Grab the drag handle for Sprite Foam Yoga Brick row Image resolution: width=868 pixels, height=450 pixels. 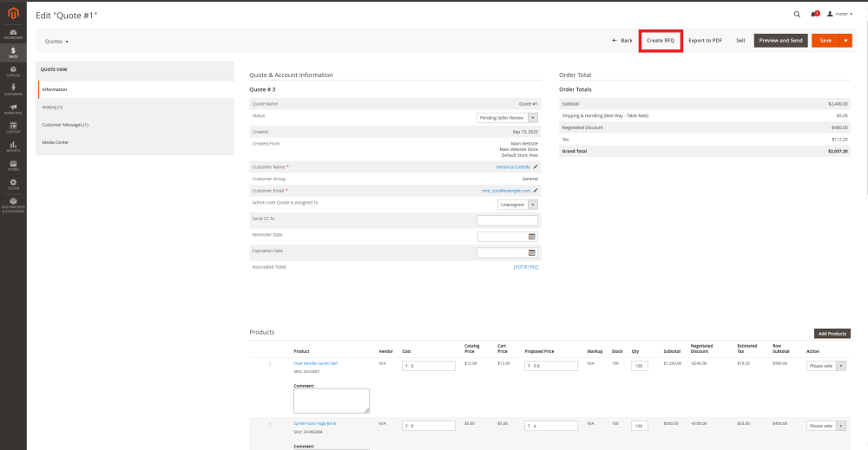tap(270, 425)
